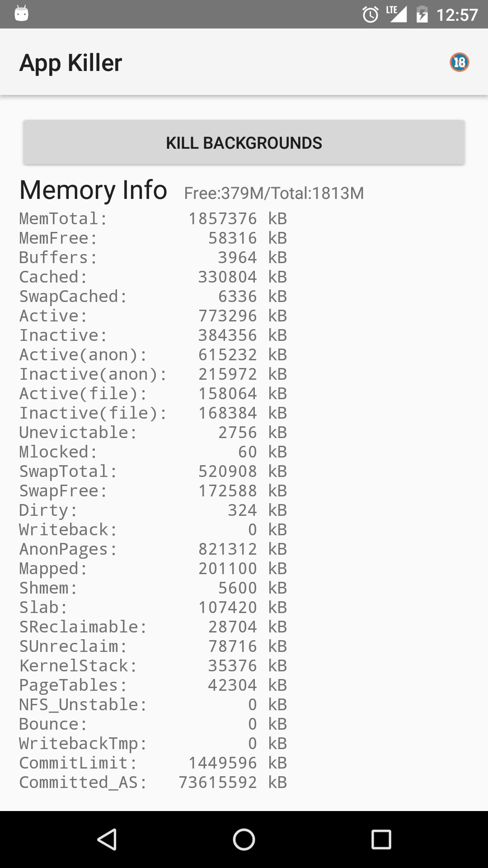Tap the Cached memory row
The height and width of the screenshot is (868, 488).
[153, 277]
